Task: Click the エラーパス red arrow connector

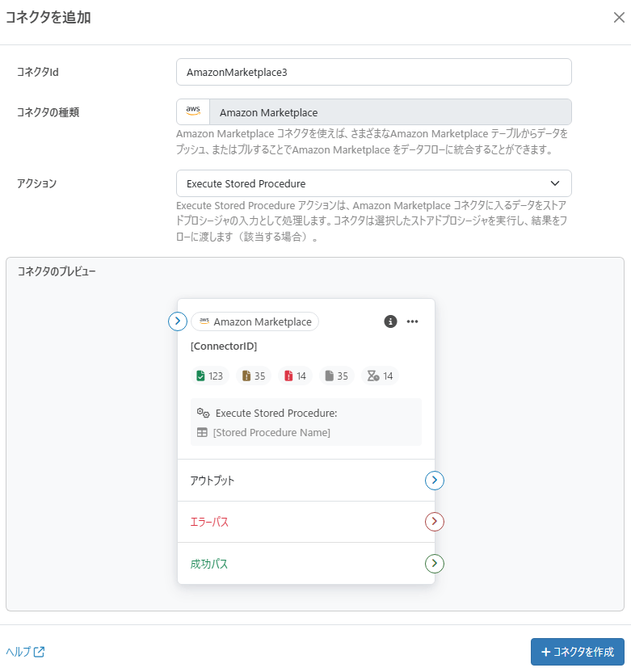Action: [434, 522]
